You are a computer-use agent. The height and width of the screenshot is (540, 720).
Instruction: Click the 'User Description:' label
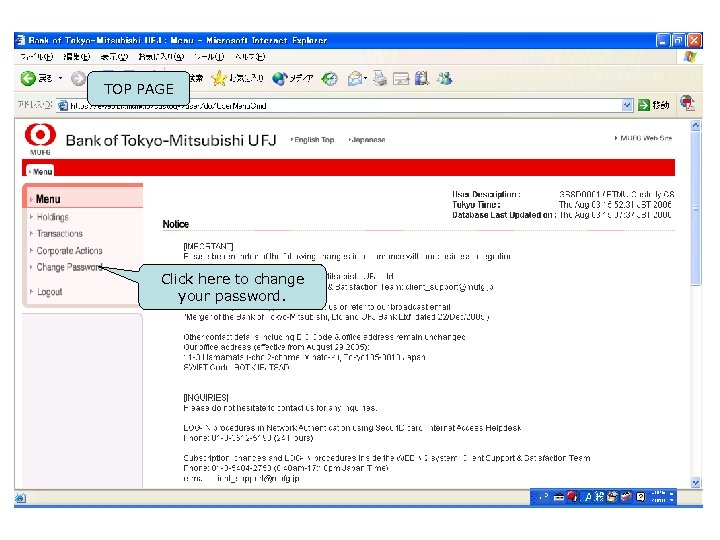(486, 194)
